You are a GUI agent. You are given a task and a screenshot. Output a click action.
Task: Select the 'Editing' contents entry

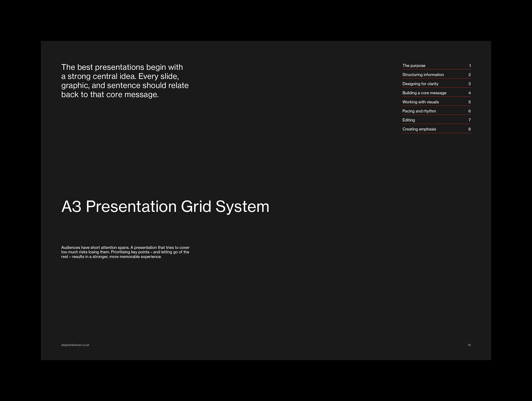click(408, 120)
